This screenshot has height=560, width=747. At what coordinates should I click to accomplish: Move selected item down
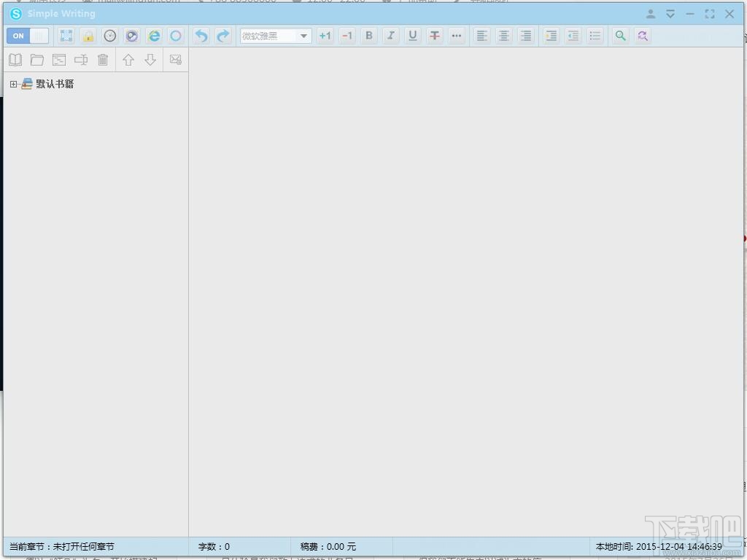pyautogui.click(x=150, y=60)
